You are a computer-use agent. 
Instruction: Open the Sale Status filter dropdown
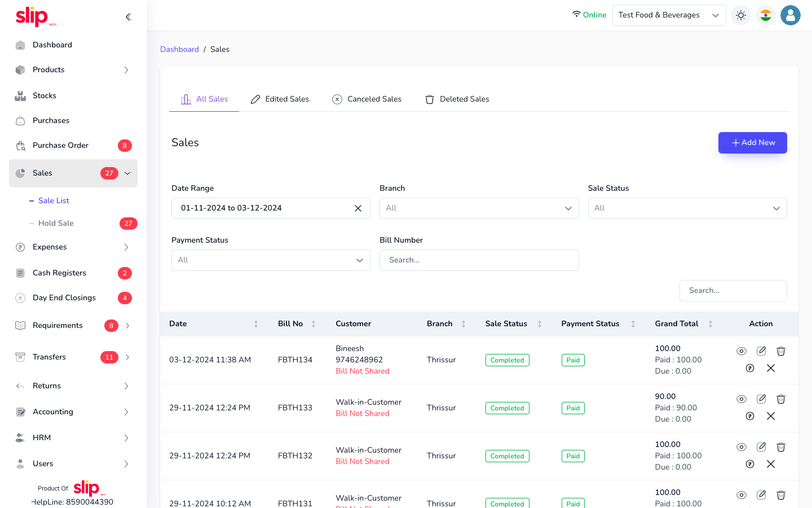tap(687, 208)
